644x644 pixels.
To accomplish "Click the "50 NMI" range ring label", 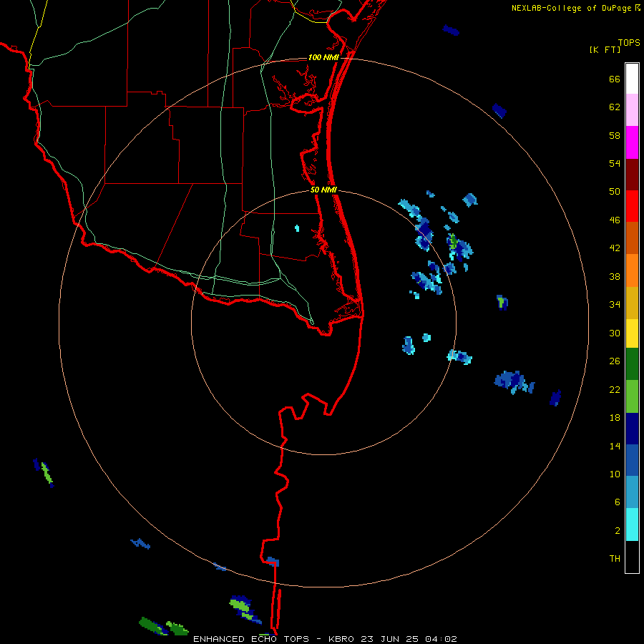I will [x=323, y=190].
